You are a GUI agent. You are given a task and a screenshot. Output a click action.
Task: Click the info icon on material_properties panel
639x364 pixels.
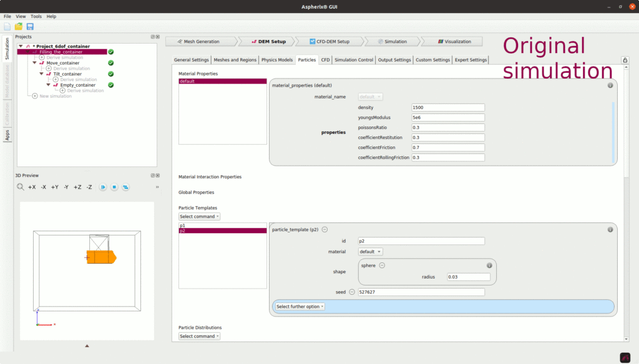(610, 85)
